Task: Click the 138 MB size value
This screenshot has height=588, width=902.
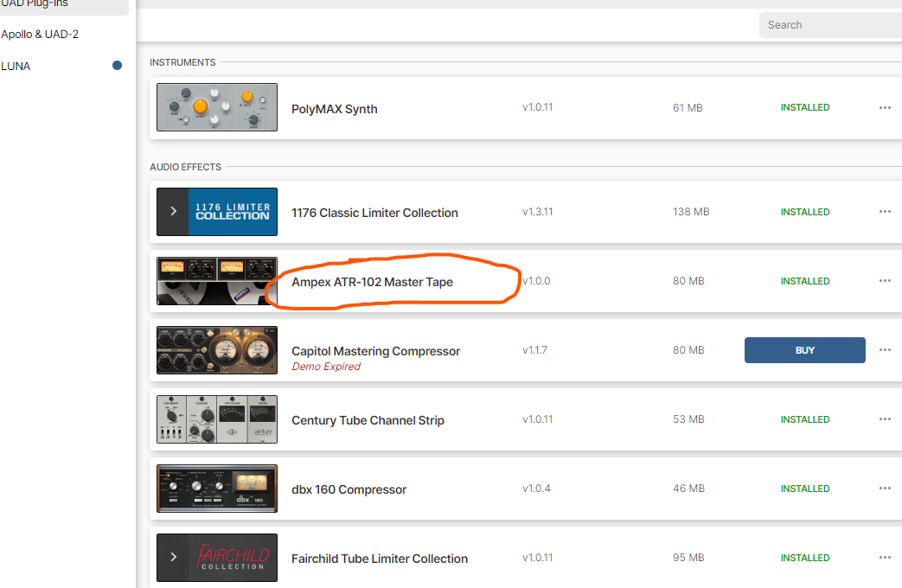Action: [x=691, y=212]
